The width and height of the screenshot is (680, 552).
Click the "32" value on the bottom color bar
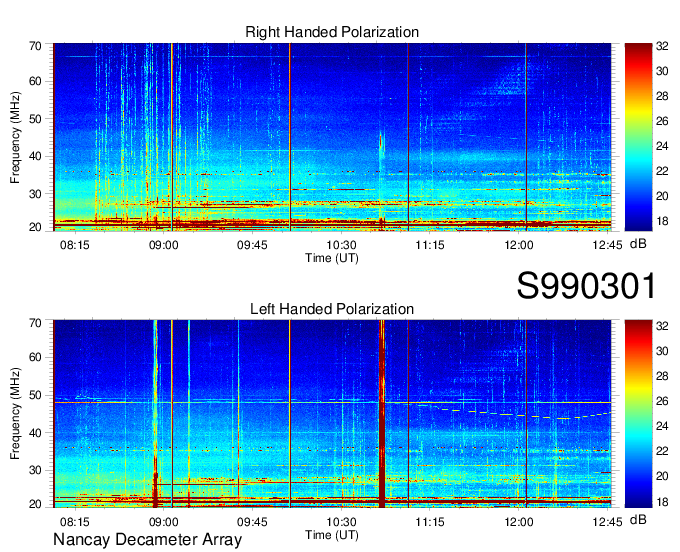click(x=662, y=326)
